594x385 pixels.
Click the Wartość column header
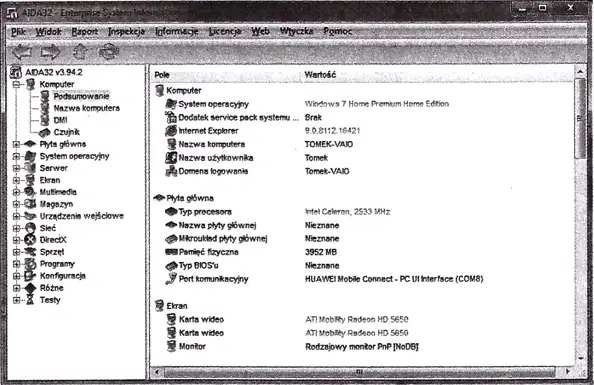320,75
